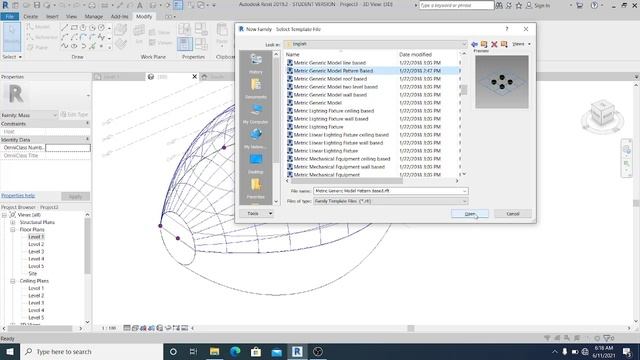Collapse Ceiling Plans node in Project Browser
The image size is (640, 360).
click(13, 281)
